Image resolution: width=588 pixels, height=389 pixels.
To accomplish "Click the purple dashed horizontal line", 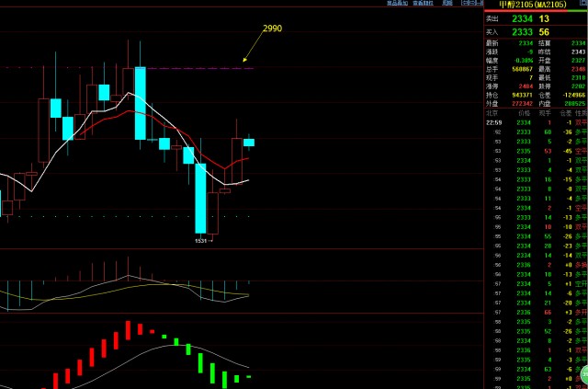I will coord(202,68).
